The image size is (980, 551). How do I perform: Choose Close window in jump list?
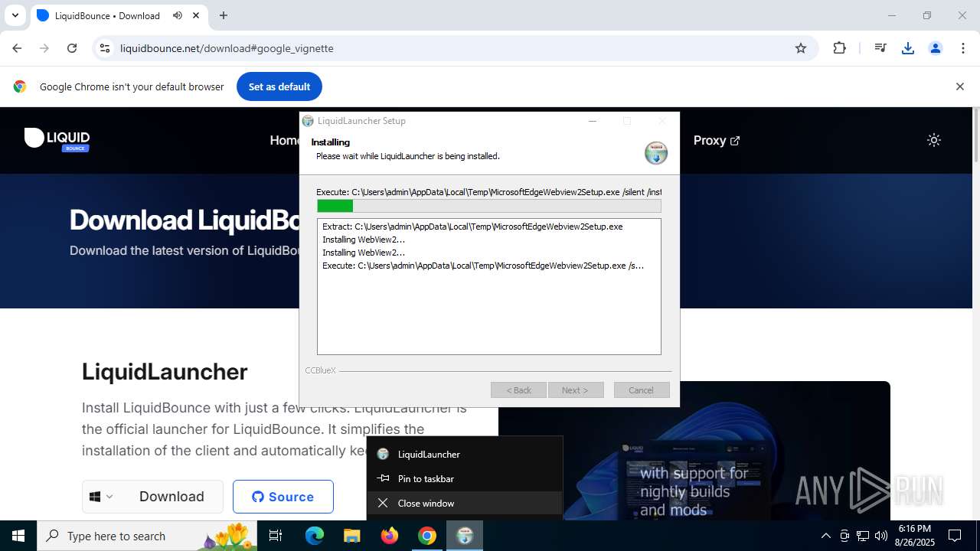465,503
